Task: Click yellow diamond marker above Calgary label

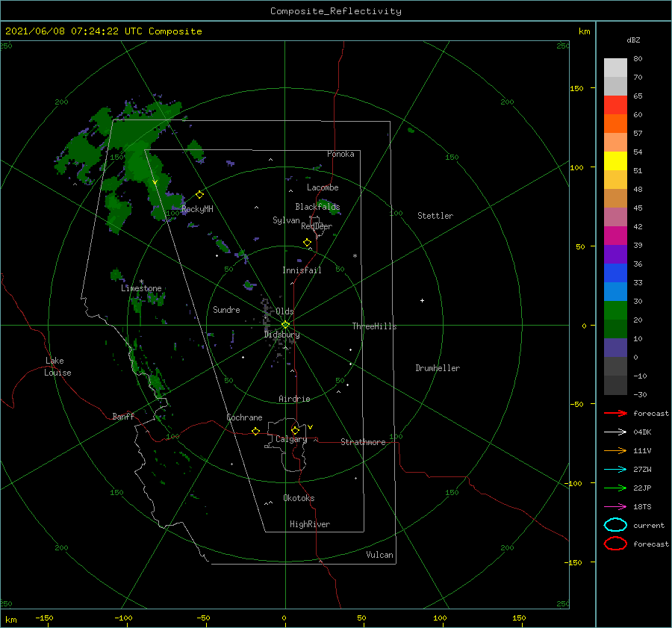Action: point(295,430)
